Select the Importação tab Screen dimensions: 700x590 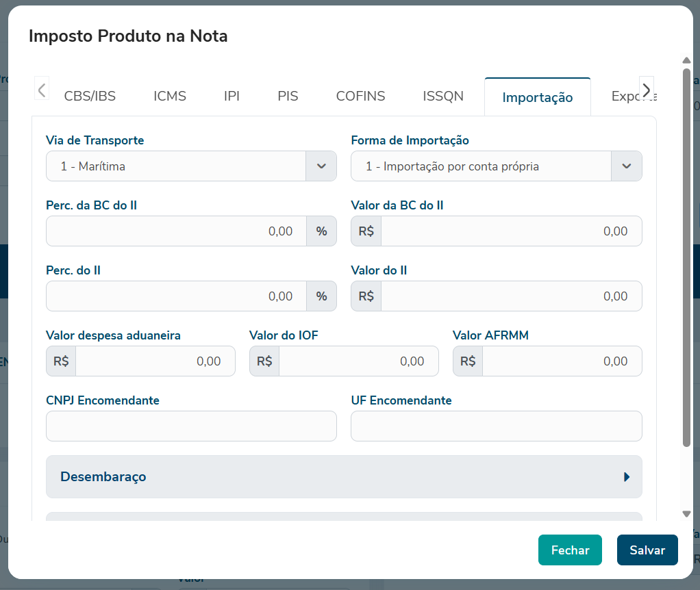click(x=538, y=97)
